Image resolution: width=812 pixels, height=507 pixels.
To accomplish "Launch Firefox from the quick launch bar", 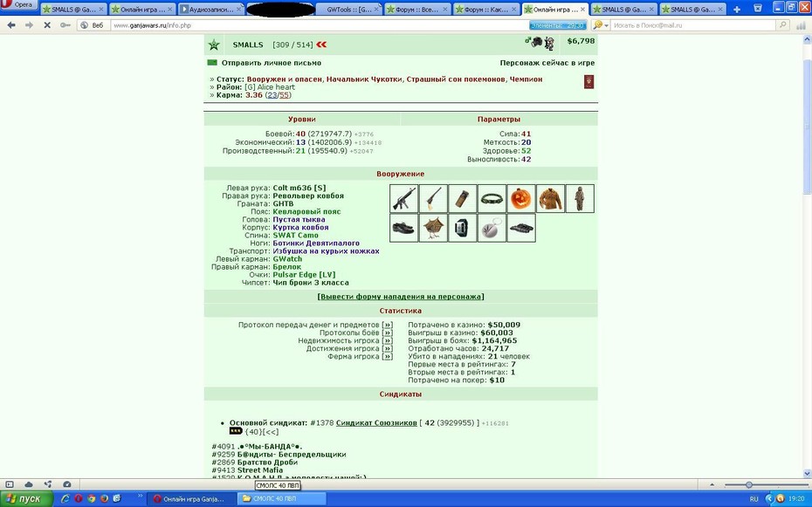I will point(104,499).
